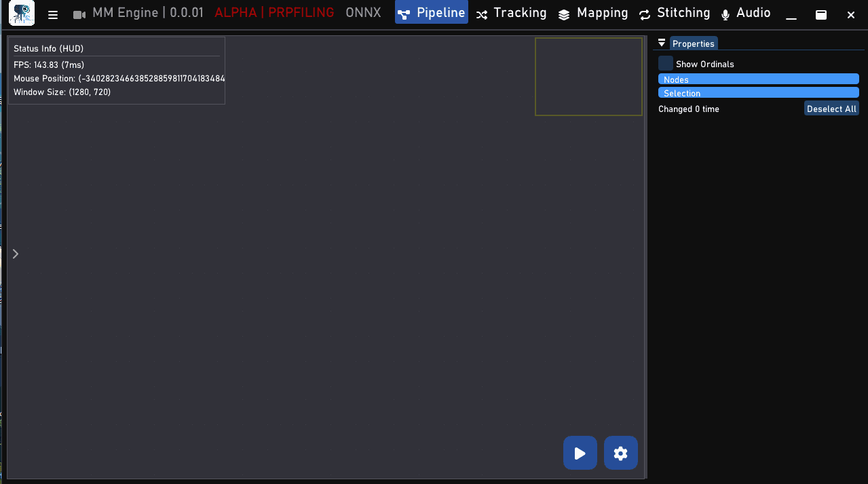Click the ONNX label in the title bar

coord(363,12)
